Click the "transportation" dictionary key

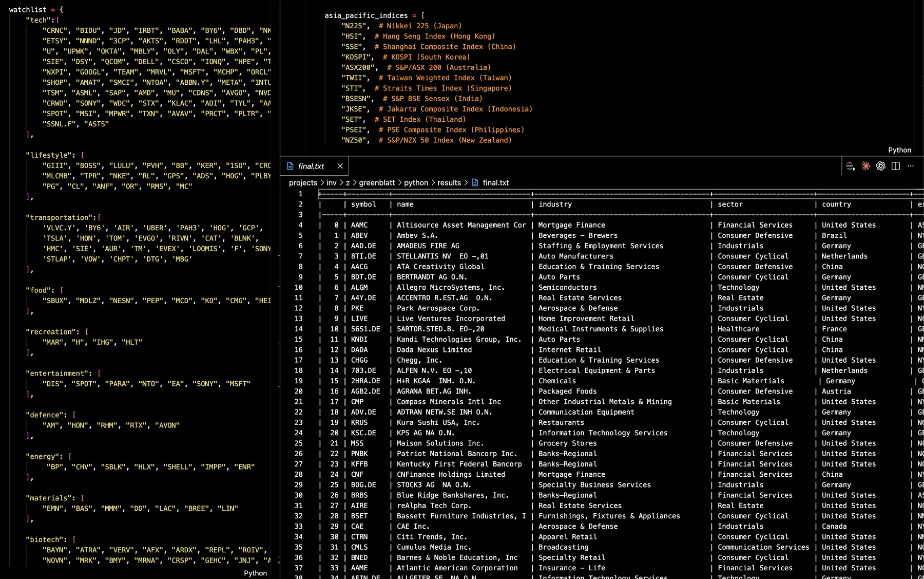click(59, 217)
